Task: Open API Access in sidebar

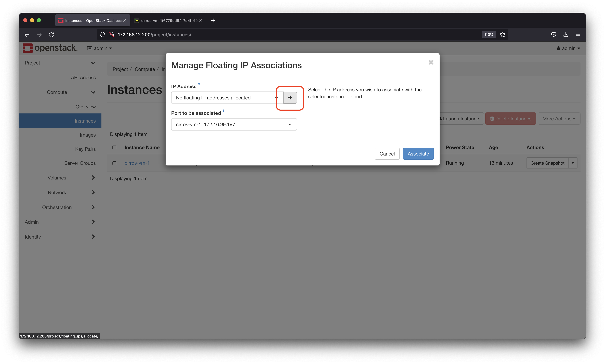Action: click(x=83, y=77)
